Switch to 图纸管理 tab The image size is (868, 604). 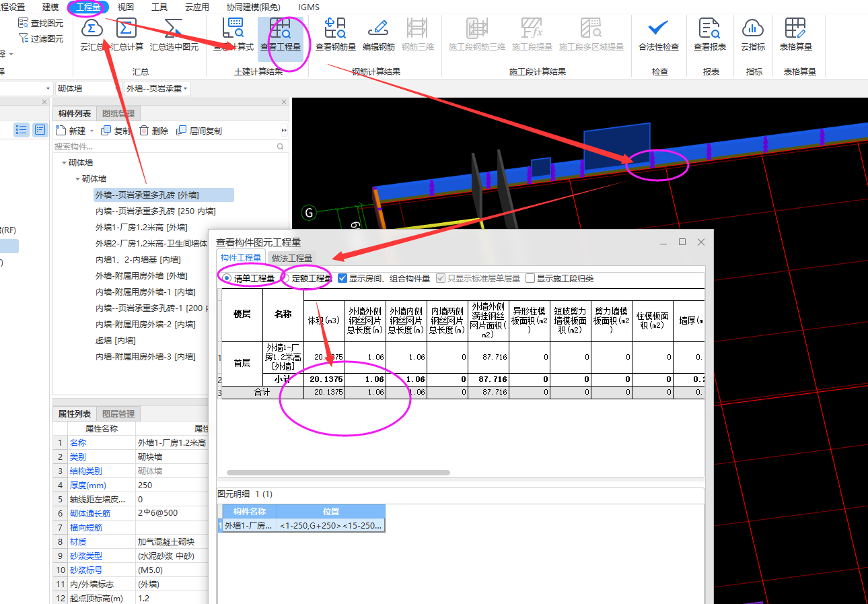(118, 113)
